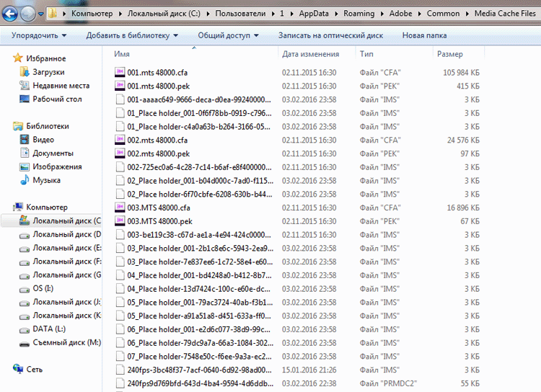Click the Файл "PRMDC2" type cell
This screenshot has width=541, height=392.
click(388, 383)
